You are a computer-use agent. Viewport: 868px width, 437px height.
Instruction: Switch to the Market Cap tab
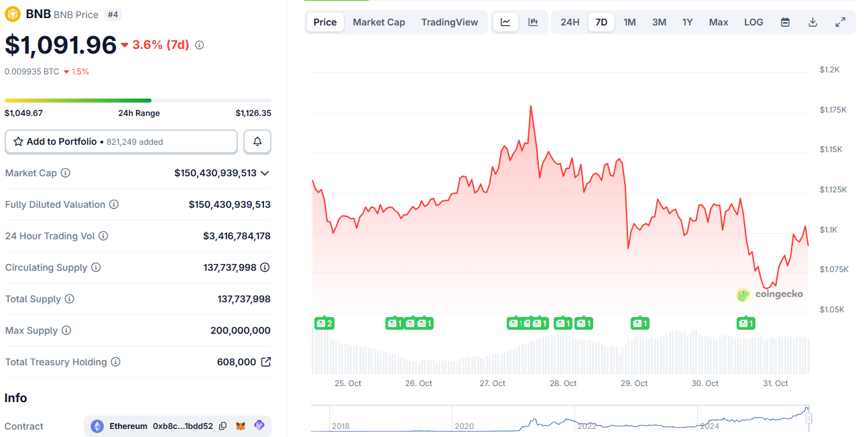point(379,21)
